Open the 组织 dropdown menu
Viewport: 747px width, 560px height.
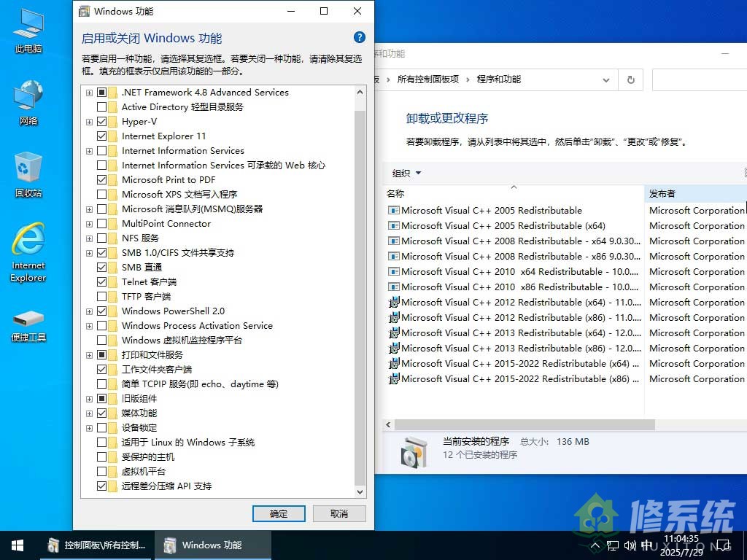click(407, 174)
